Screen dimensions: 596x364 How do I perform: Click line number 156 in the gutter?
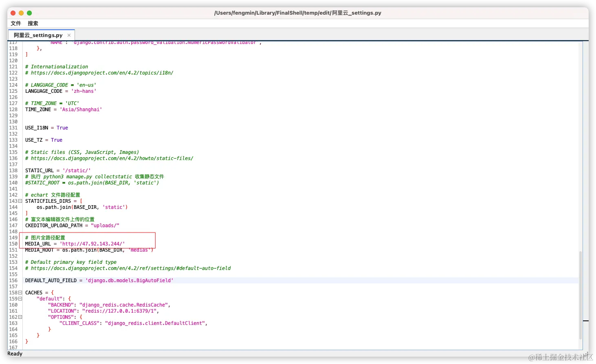click(13, 281)
